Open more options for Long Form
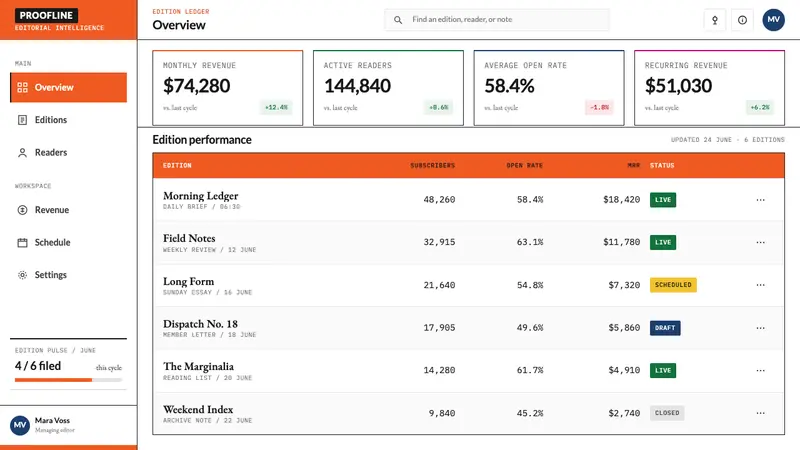The width and height of the screenshot is (800, 450). coord(760,285)
